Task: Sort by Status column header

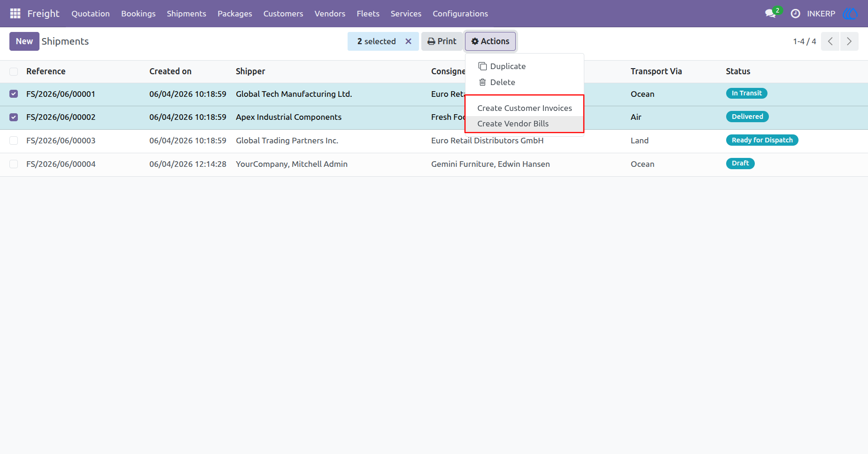Action: pyautogui.click(x=738, y=71)
